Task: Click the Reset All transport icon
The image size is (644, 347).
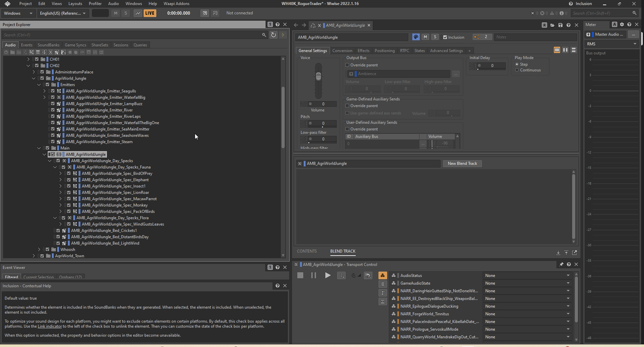Action: pyautogui.click(x=368, y=275)
